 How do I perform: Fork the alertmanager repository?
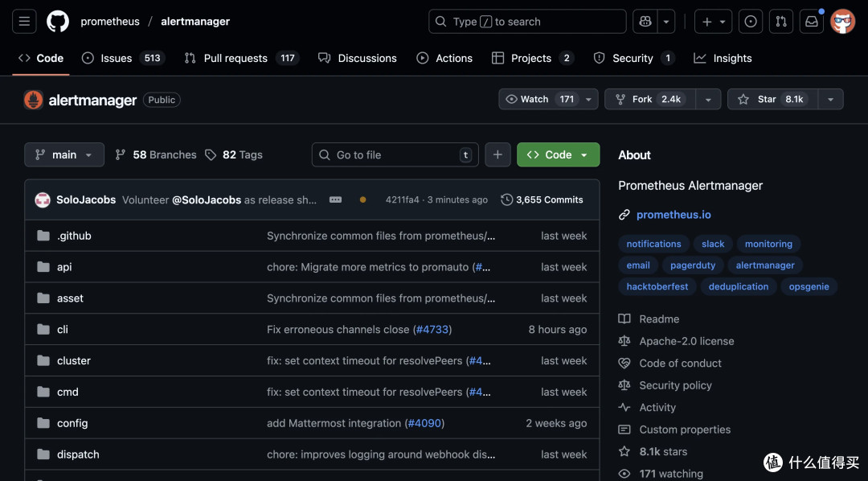coord(650,99)
